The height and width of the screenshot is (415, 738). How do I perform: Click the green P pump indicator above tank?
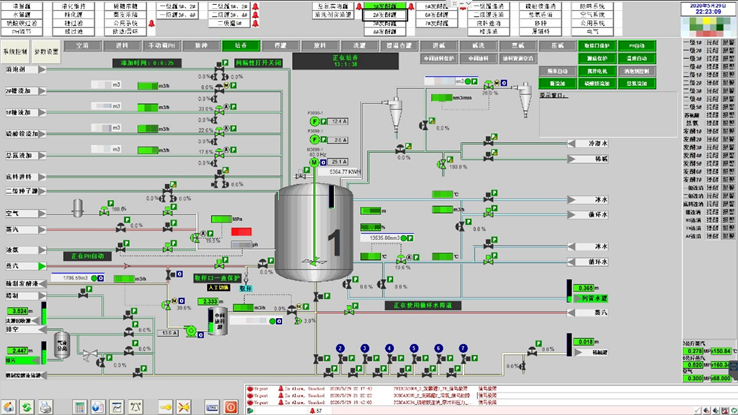[x=313, y=121]
